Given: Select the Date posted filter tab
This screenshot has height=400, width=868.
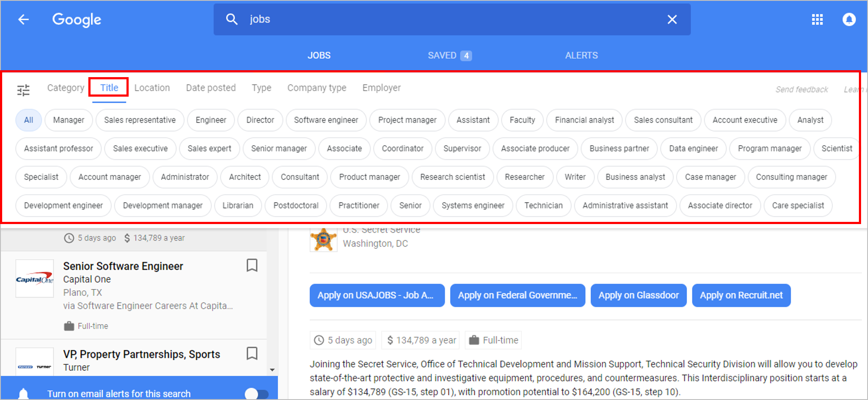Looking at the screenshot, I should (x=211, y=88).
